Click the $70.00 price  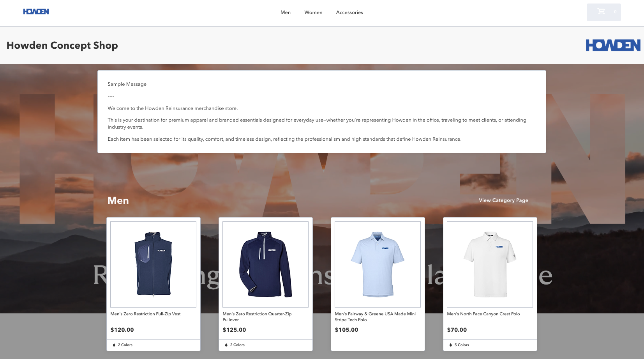click(457, 330)
